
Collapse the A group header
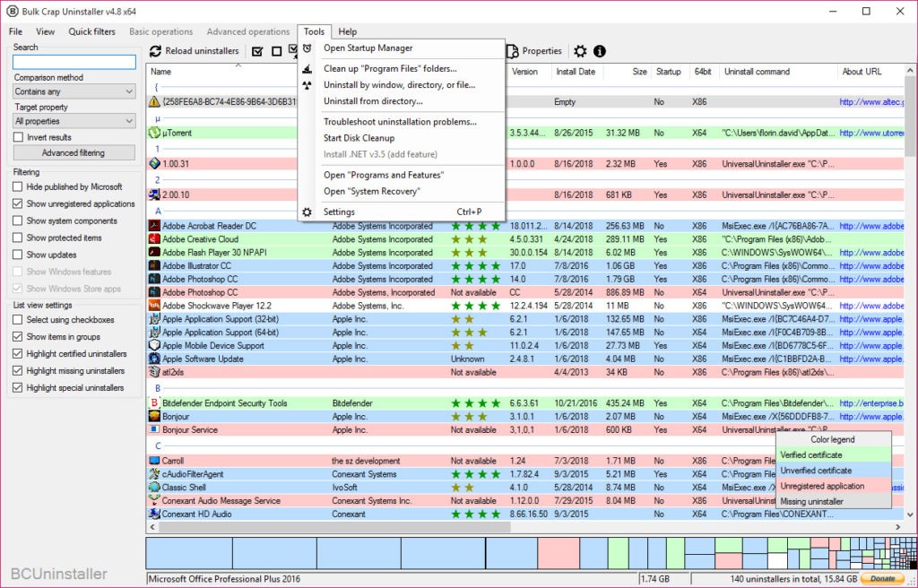tap(158, 212)
